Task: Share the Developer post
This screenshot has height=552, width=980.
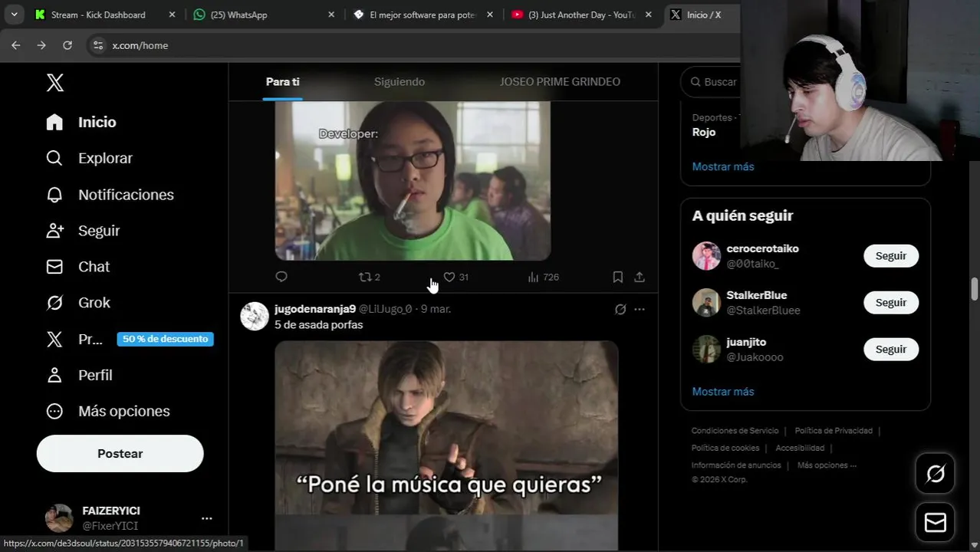Action: coord(640,277)
